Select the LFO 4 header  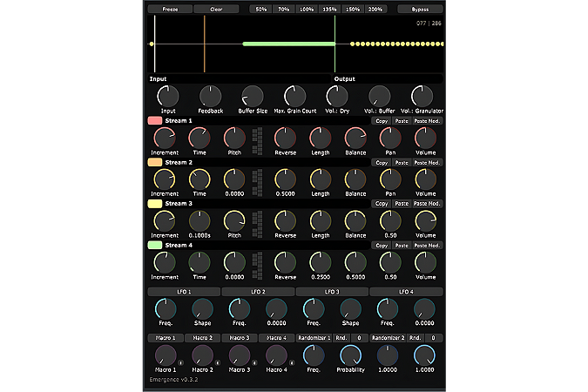pyautogui.click(x=406, y=292)
